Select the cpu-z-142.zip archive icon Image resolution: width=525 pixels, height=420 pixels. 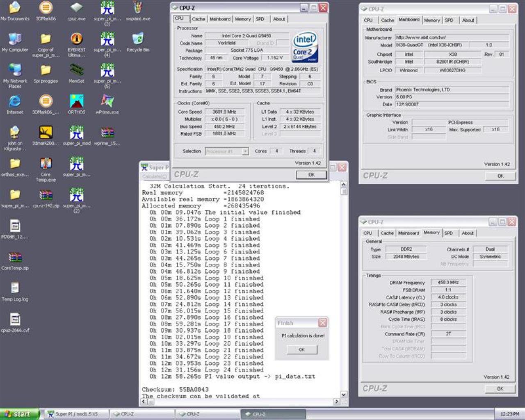46,198
